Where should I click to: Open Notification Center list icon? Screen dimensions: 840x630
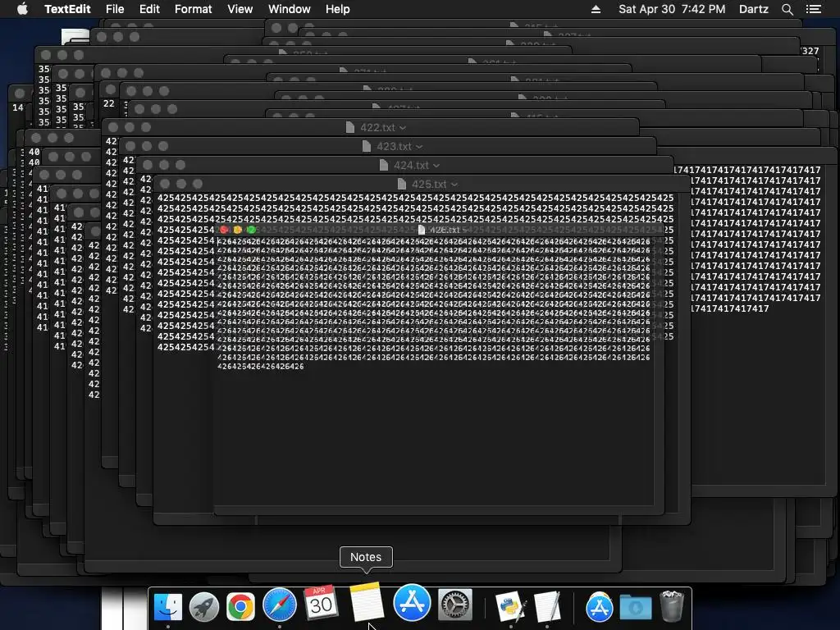814,9
